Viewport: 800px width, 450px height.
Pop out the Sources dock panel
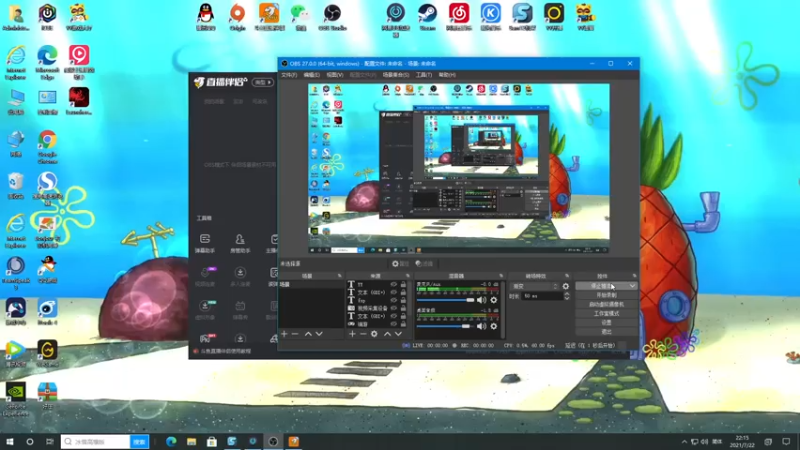pyautogui.click(x=407, y=276)
